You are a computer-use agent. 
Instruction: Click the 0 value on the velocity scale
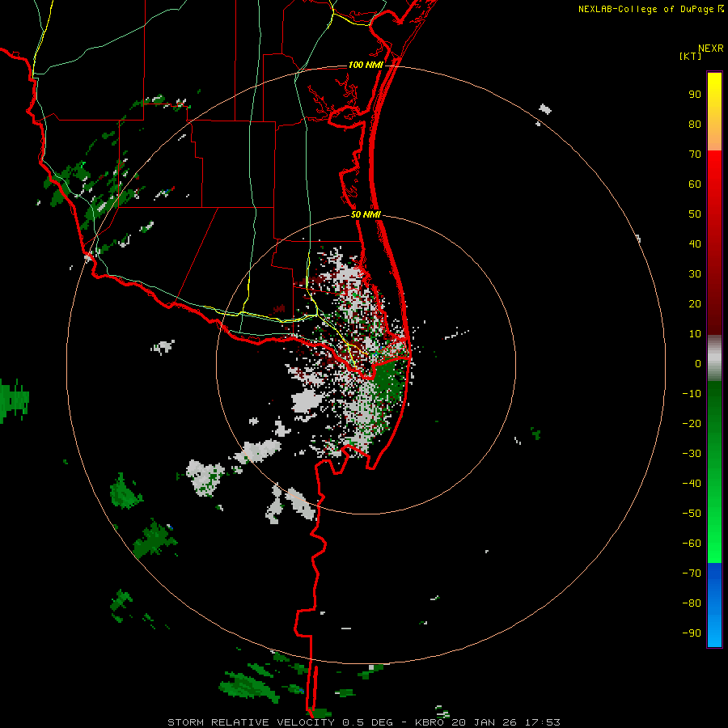click(x=698, y=363)
